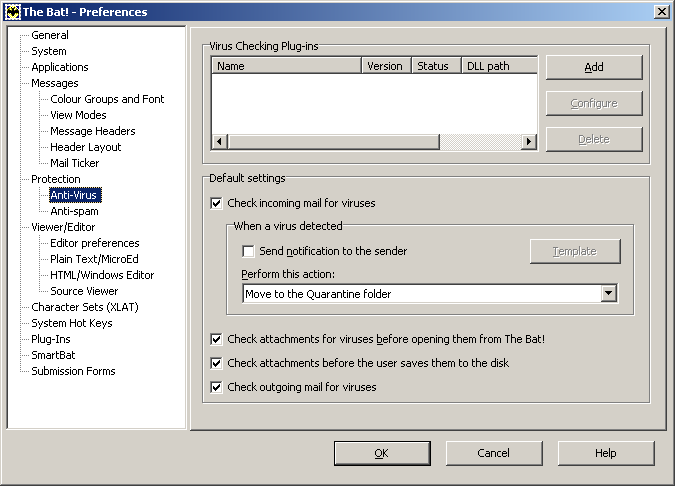The image size is (675, 486).
Task: Select Message Headers item
Action: pyautogui.click(x=93, y=131)
